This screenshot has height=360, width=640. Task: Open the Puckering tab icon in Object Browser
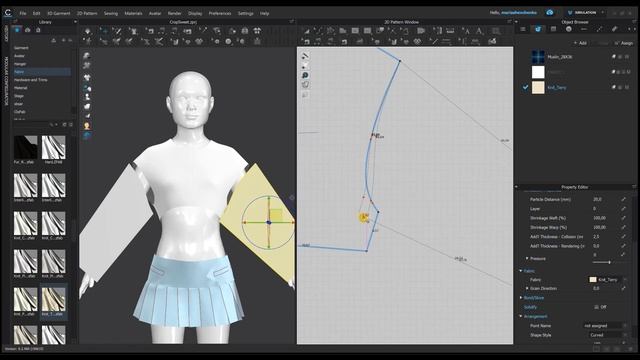[614, 29]
